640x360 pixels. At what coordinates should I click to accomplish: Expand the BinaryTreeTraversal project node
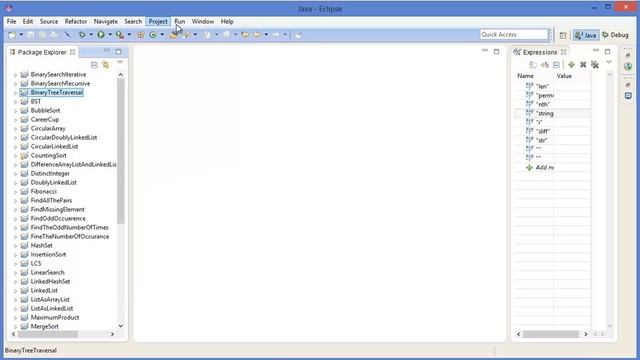click(16, 93)
